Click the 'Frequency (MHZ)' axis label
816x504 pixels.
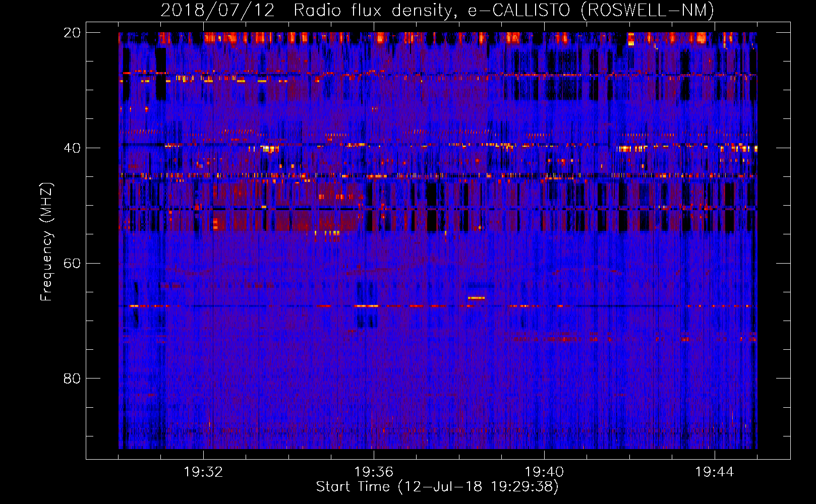(x=46, y=242)
